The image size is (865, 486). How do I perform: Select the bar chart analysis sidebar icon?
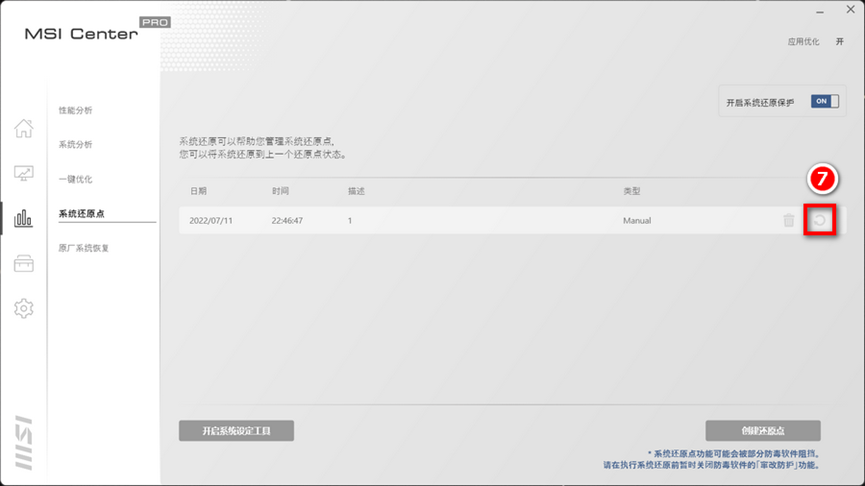pos(23,218)
